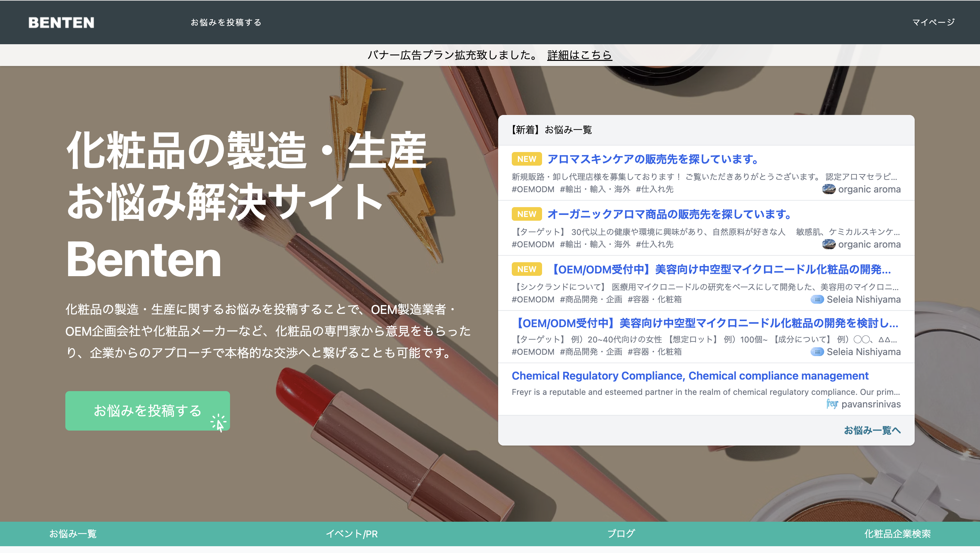Open アロマスキンケアの販売先を探しています post
Screen dimensions: 980x553
tap(653, 159)
